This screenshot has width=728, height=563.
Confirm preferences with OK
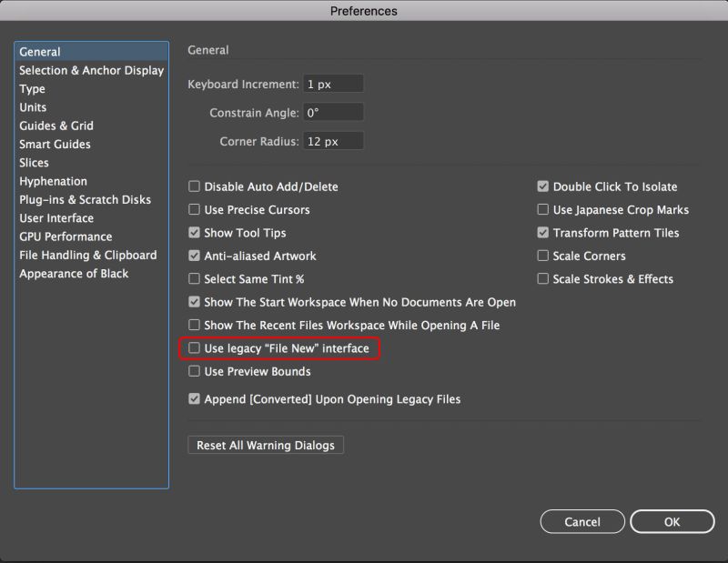[x=672, y=521]
